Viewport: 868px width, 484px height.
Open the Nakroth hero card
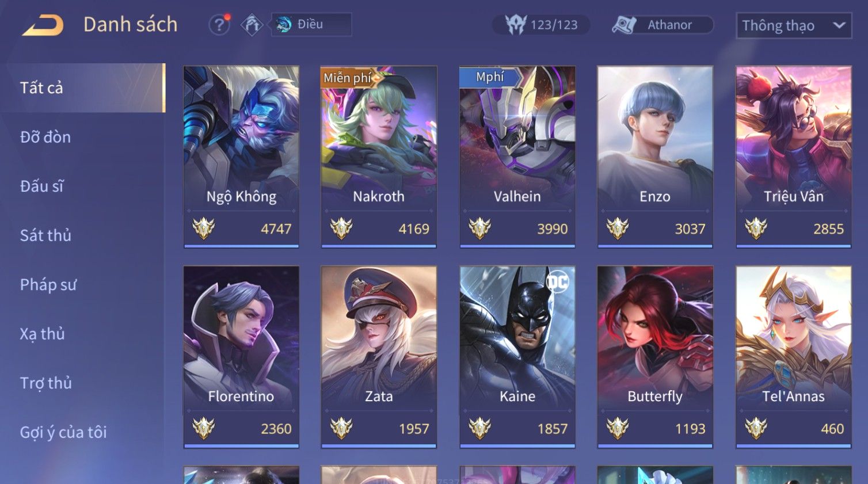(x=379, y=157)
